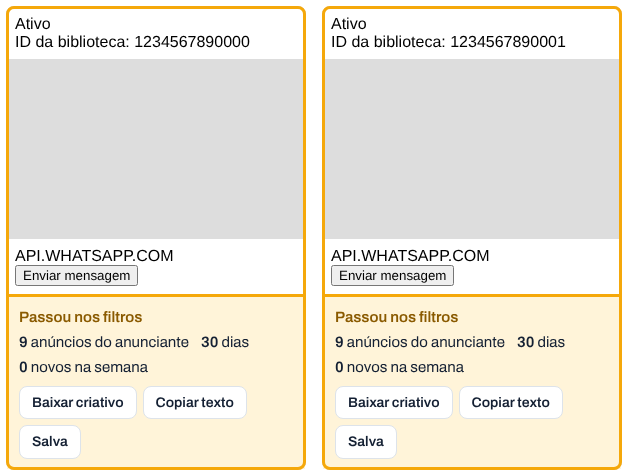This screenshot has width=630, height=470.
Task: Open the gray creative preview of ad 1234567890001
Action: (x=472, y=149)
